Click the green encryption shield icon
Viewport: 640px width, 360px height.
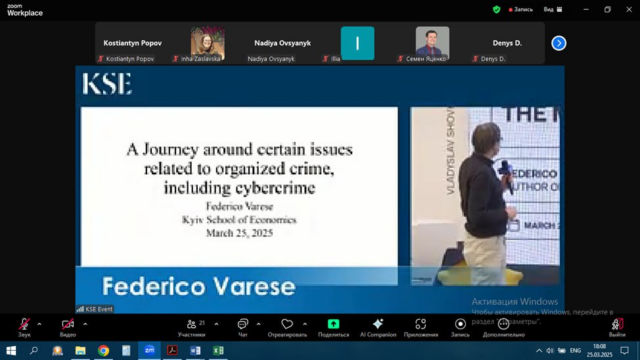[x=496, y=9]
